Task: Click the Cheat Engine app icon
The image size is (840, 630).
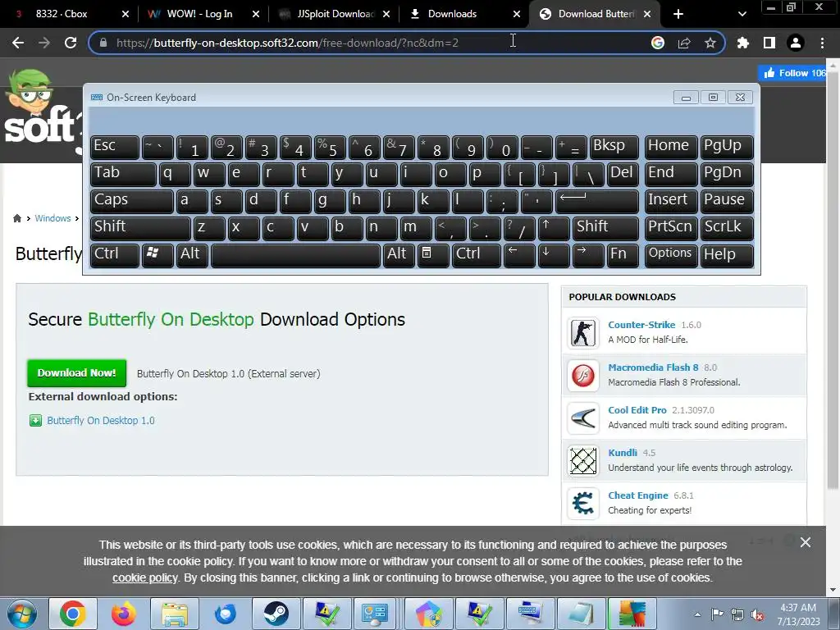Action: pos(583,503)
